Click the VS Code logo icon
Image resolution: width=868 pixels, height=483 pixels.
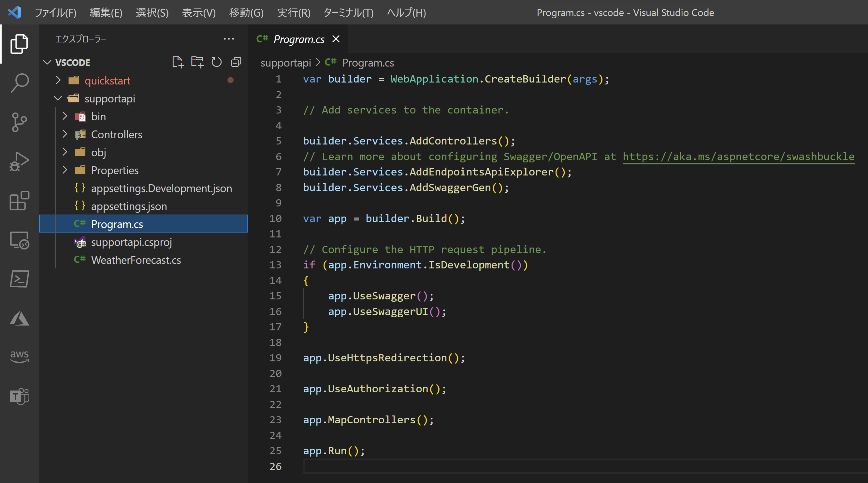(x=14, y=12)
